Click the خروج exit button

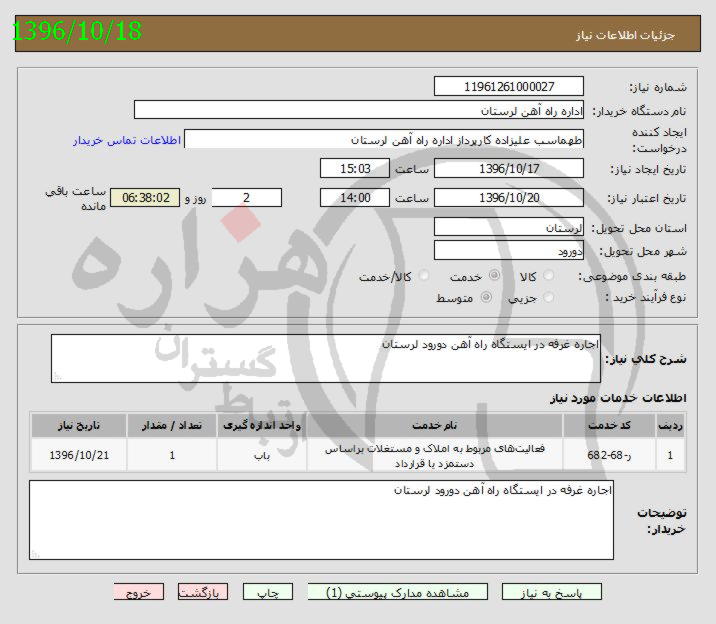click(x=139, y=592)
